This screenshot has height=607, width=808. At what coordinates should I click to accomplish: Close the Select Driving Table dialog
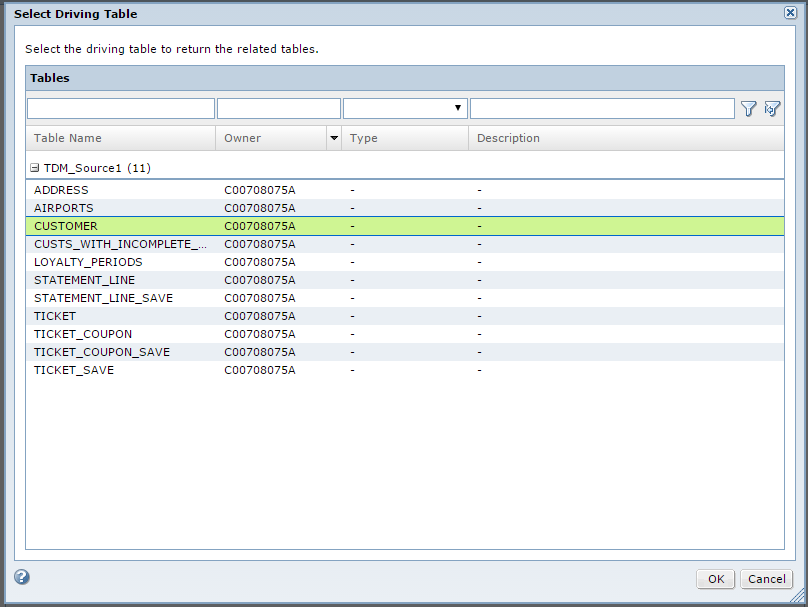click(x=790, y=13)
